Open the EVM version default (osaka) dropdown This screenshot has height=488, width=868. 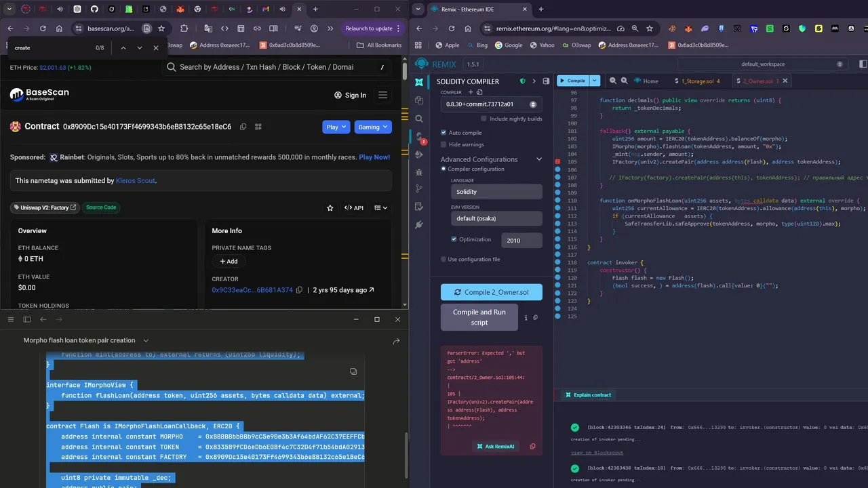(496, 218)
